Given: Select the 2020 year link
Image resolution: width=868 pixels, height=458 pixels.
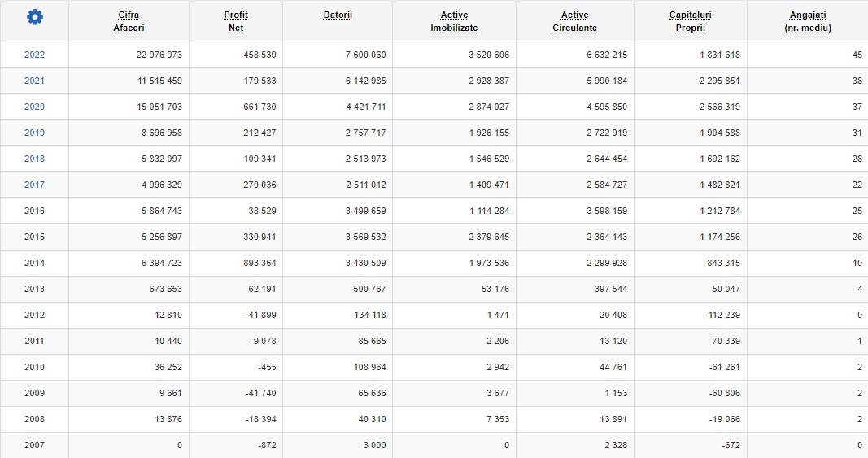Looking at the screenshot, I should (34, 107).
